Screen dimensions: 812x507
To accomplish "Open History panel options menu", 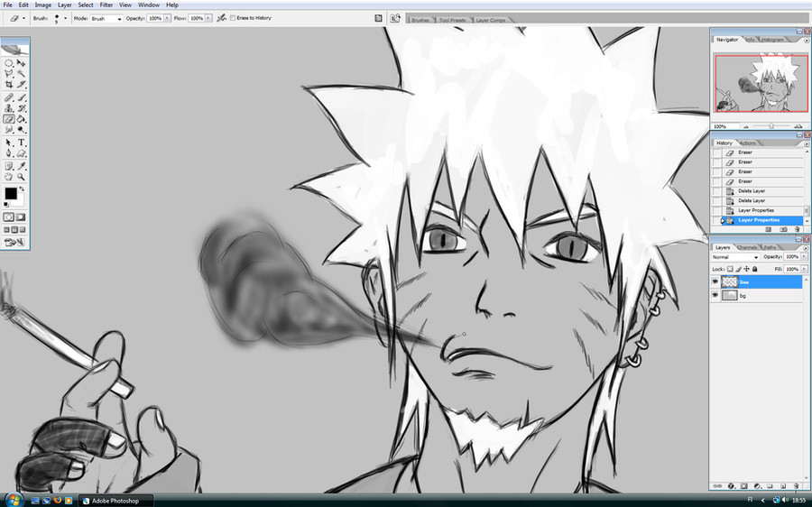I will pyautogui.click(x=807, y=143).
